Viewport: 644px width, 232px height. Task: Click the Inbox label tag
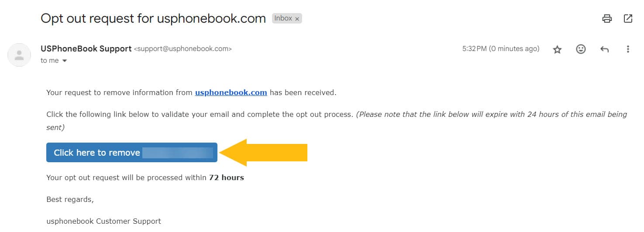[283, 18]
